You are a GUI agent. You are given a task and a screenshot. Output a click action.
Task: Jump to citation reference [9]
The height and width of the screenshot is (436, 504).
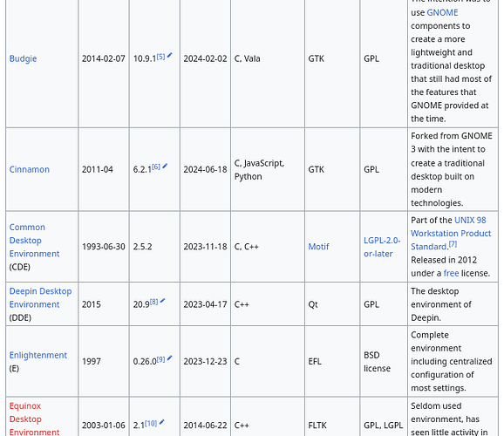pos(160,359)
